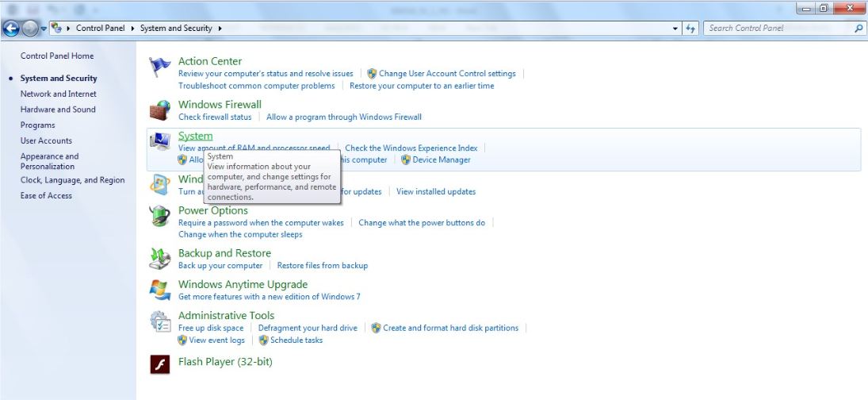This screenshot has height=400, width=868.
Task: Review your computer's status and resolve issues
Action: (266, 74)
